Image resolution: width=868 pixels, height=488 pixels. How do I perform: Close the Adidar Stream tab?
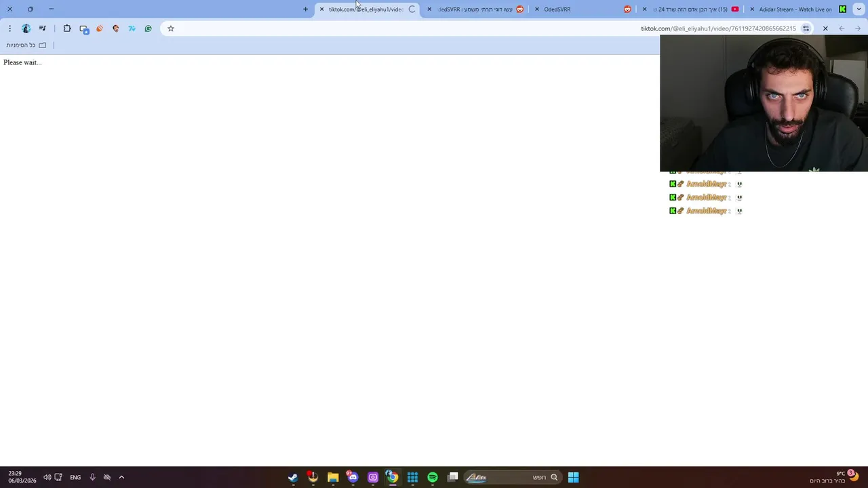[x=752, y=9]
